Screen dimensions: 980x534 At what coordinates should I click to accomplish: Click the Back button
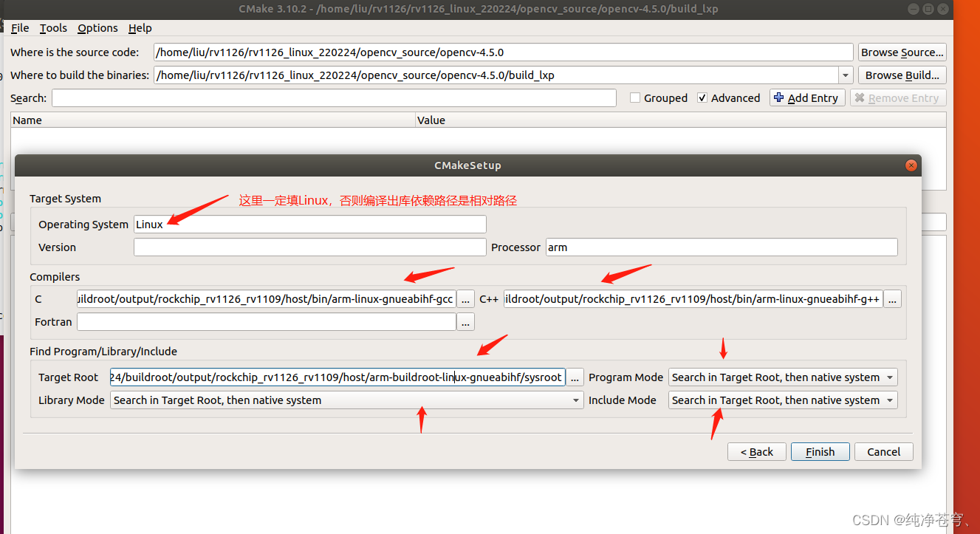point(756,452)
